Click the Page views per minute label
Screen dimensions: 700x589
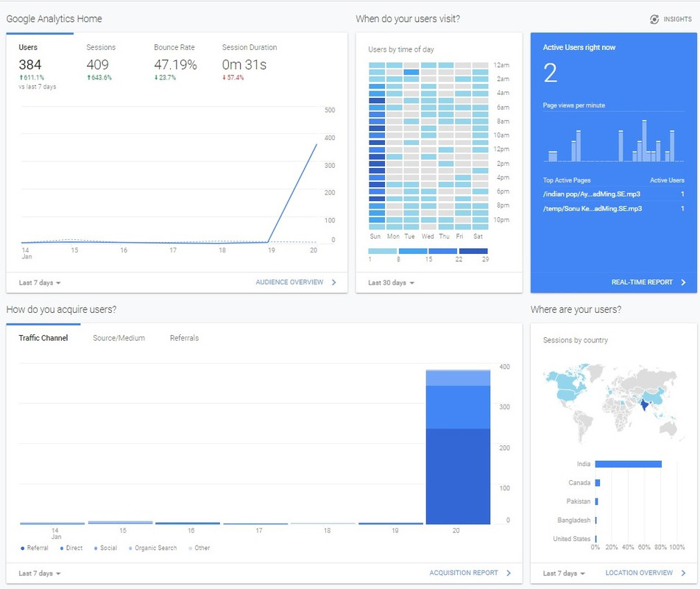click(x=574, y=105)
